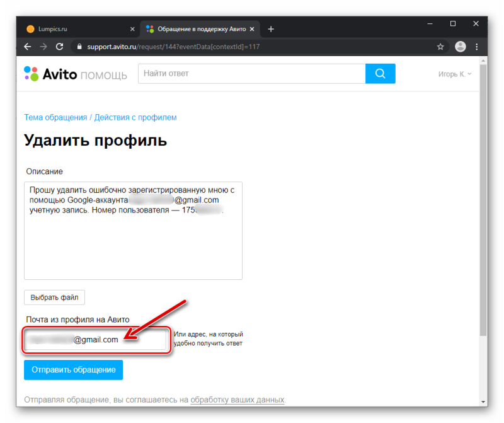Submit with Отправить обращение button

[73, 370]
